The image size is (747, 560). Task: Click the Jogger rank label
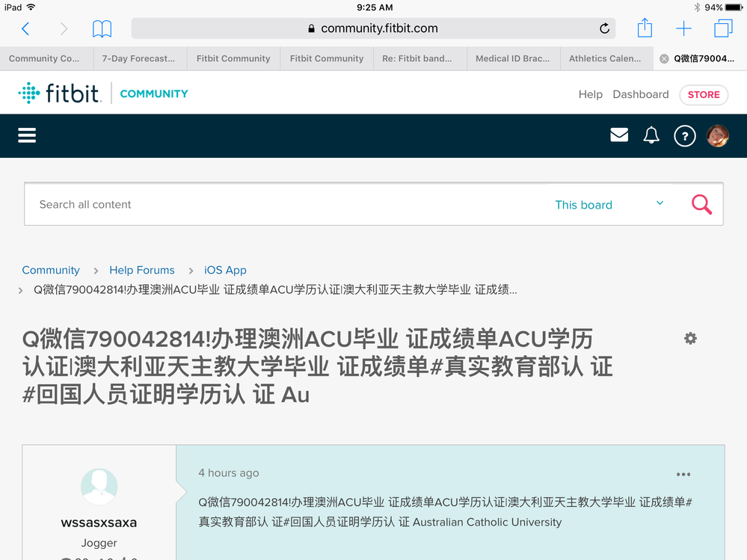point(99,543)
